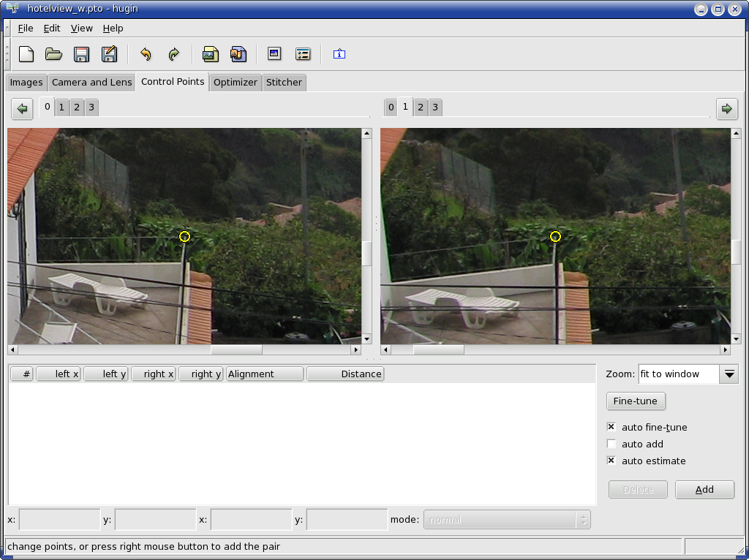Viewport: 749px width, 560px height.
Task: Open the Edit menu
Action: [52, 29]
